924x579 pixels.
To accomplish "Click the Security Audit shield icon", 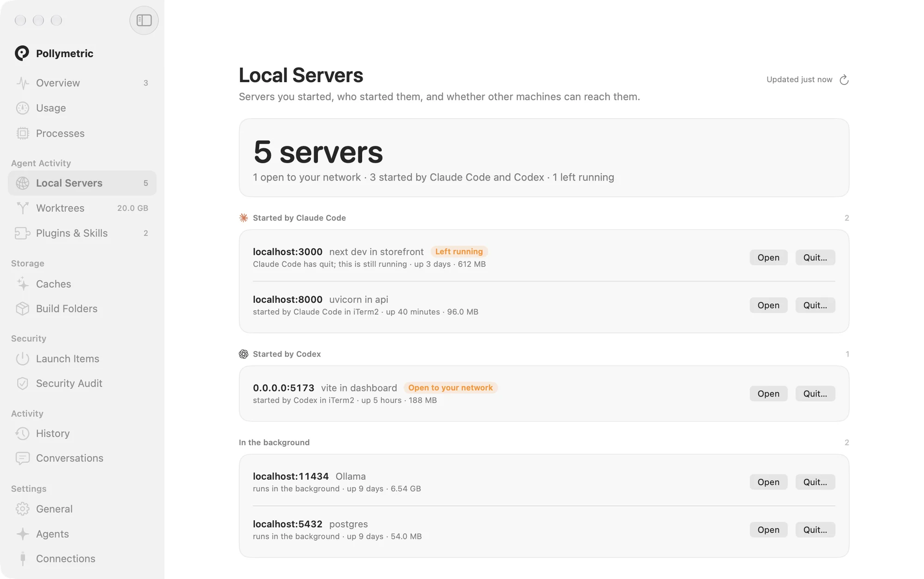I will [23, 384].
